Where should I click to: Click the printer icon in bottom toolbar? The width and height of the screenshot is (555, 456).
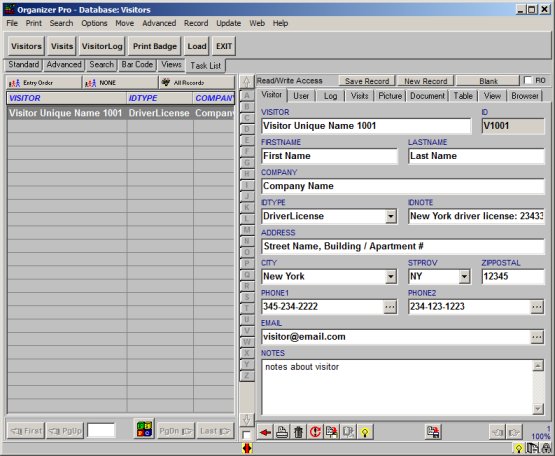pos(281,432)
